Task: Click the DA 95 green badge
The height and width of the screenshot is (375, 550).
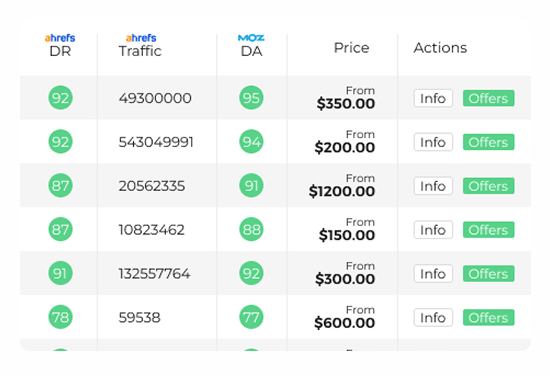Action: (251, 98)
